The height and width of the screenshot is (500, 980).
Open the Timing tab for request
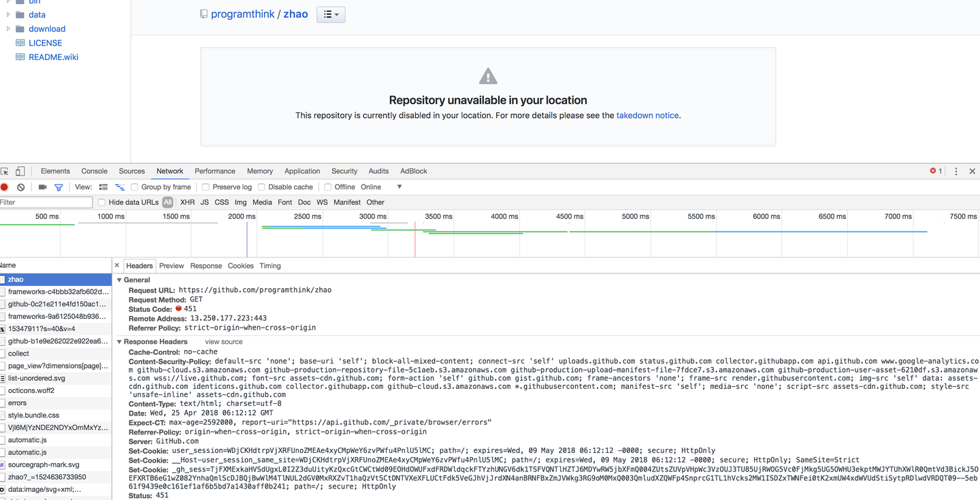click(269, 266)
